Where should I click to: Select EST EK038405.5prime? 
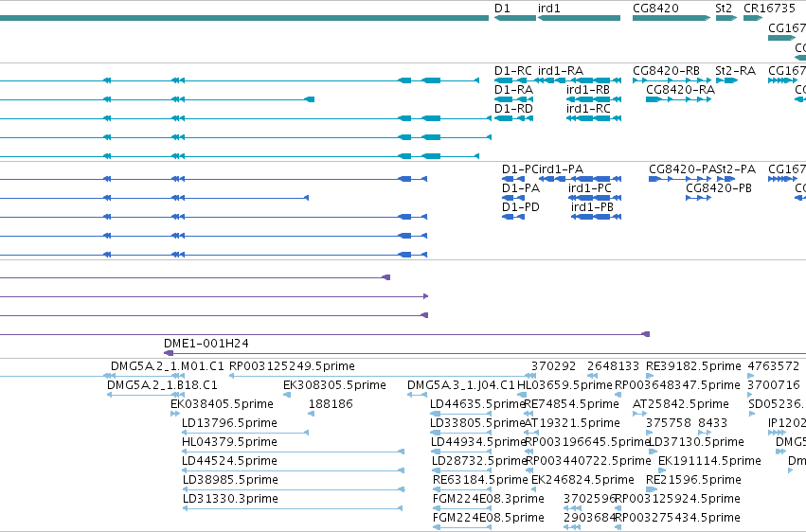pos(175,415)
